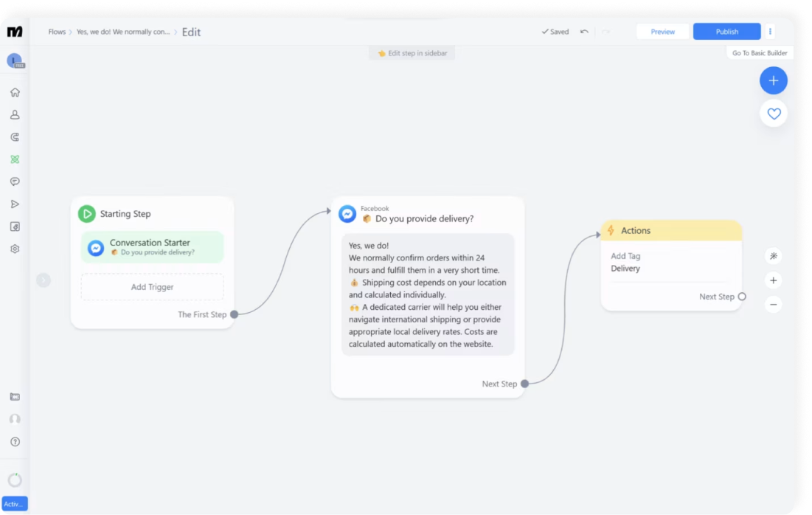
Task: Select the Broadcasting paper plane icon
Action: tap(15, 204)
